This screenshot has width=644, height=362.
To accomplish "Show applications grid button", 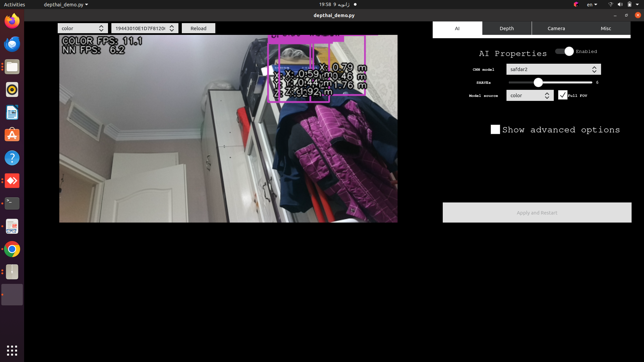I will click(12, 351).
